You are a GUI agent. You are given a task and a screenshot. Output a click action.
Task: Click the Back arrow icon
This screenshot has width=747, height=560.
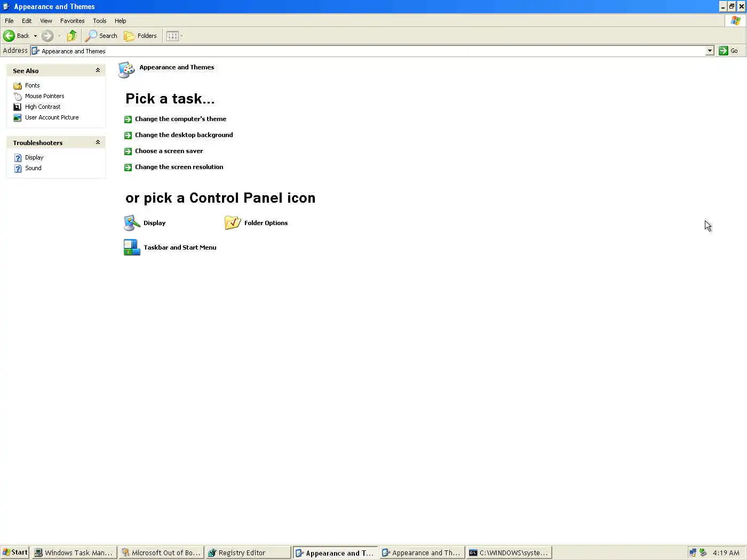click(x=9, y=36)
